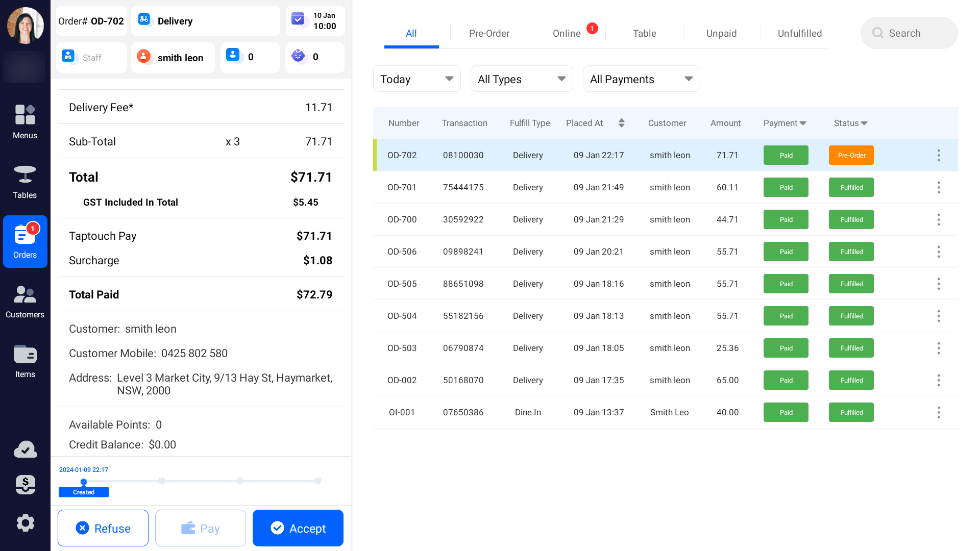Click the Delivery fulfil type icon

point(144,20)
